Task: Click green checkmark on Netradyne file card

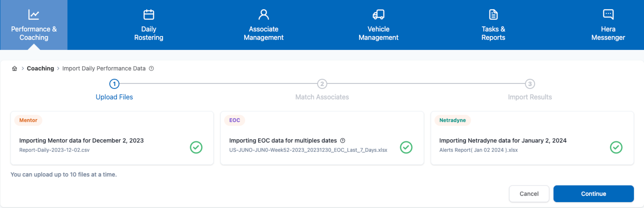Action: (x=616, y=147)
